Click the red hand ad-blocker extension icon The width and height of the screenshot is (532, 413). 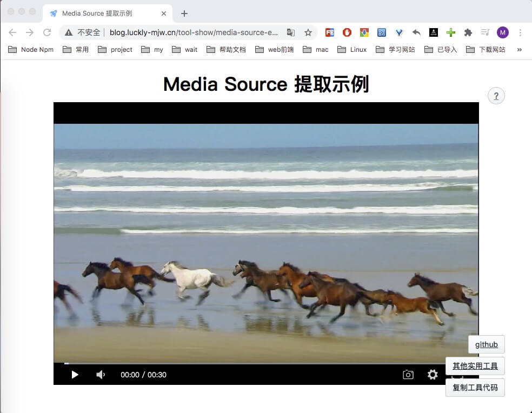(347, 32)
